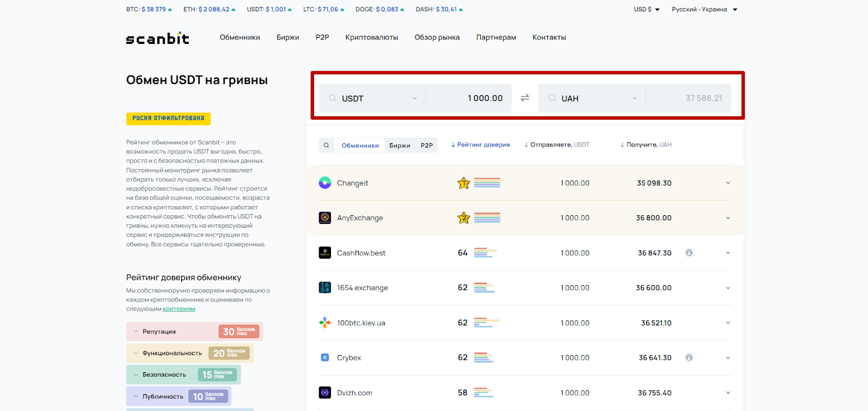868x411 pixels.
Task: Open the Обменники menu item in header
Action: click(x=240, y=37)
